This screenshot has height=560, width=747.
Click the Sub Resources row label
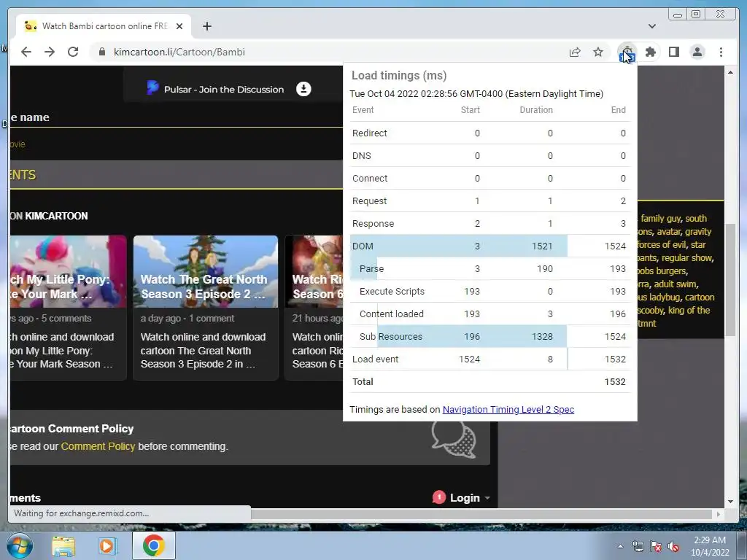[391, 337]
